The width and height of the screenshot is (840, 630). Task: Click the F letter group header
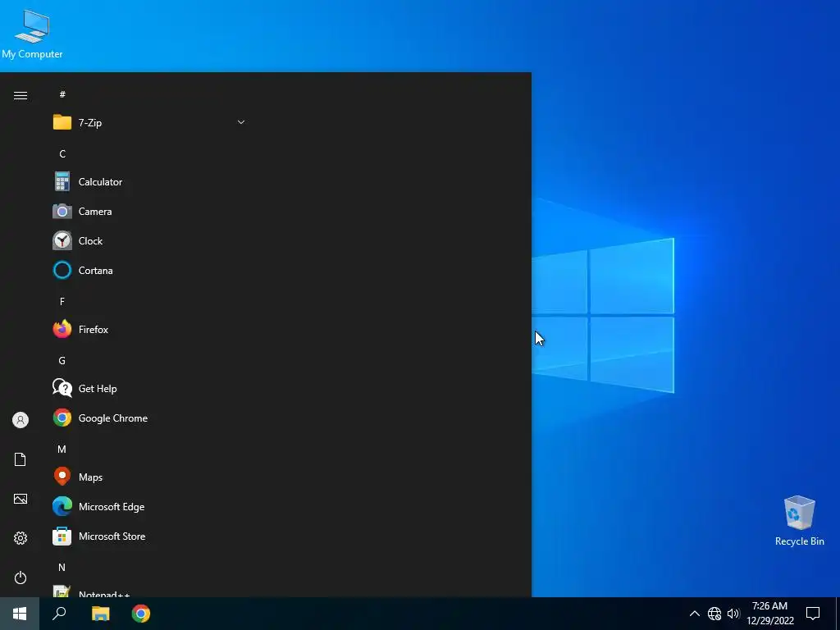[62, 302]
